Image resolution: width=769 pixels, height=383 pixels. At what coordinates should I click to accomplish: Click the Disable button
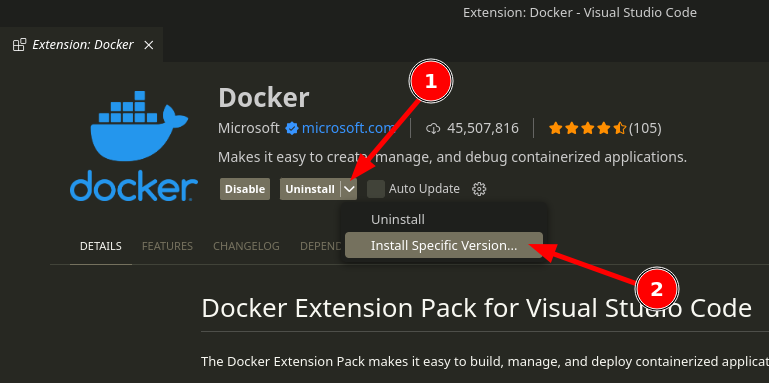click(x=245, y=189)
